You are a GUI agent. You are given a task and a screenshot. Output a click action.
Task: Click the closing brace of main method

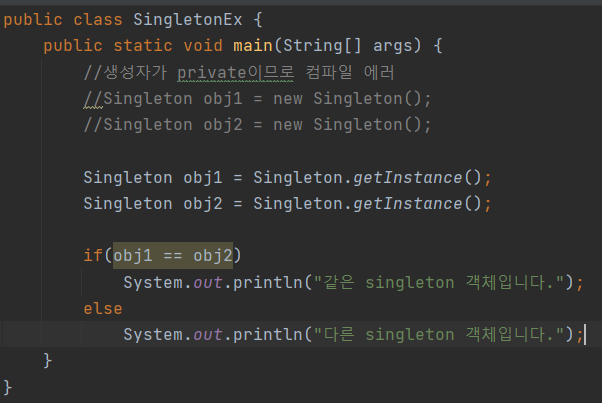(48, 360)
